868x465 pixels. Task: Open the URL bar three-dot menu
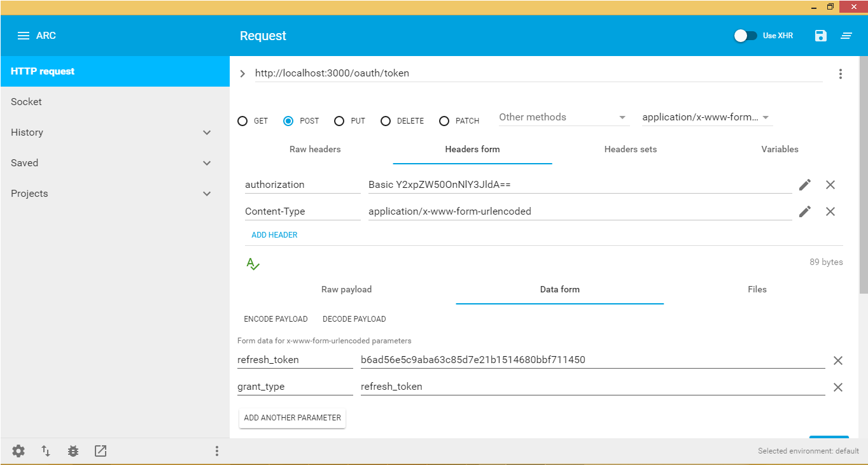pyautogui.click(x=841, y=74)
